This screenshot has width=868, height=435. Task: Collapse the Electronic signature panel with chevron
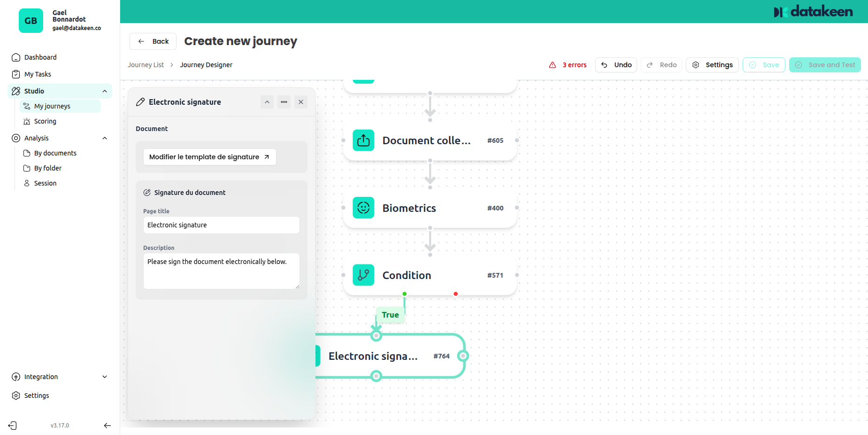tap(267, 102)
